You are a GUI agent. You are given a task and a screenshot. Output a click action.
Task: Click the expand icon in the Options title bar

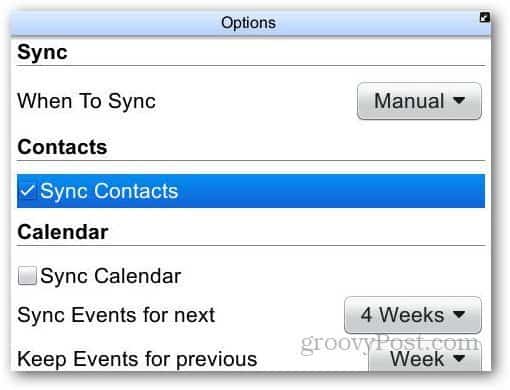484,17
